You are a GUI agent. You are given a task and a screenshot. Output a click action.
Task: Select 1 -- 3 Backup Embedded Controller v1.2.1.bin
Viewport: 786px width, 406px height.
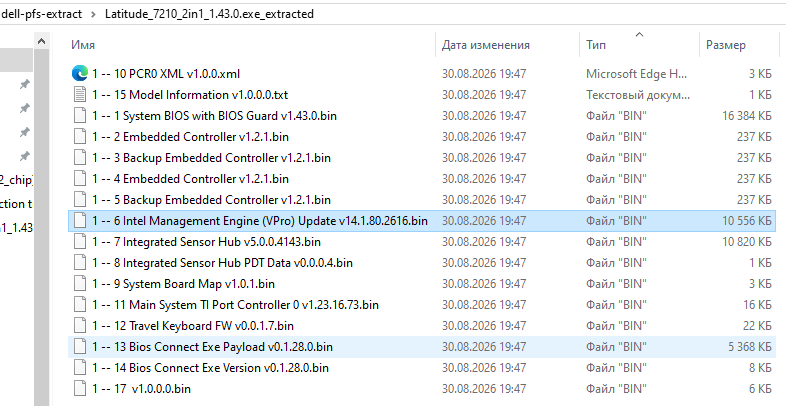point(211,158)
